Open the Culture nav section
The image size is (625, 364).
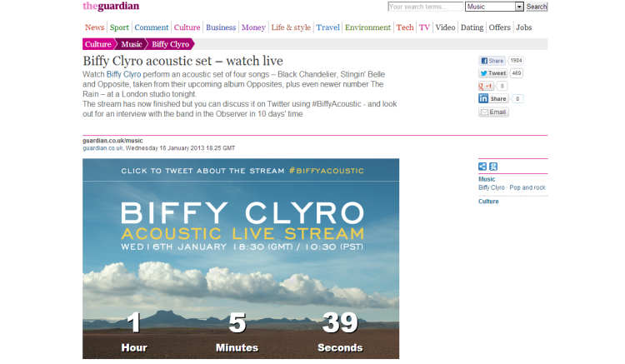(x=187, y=27)
